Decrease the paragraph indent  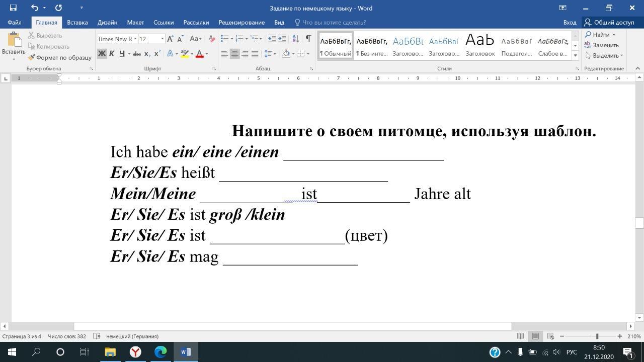[x=272, y=39]
